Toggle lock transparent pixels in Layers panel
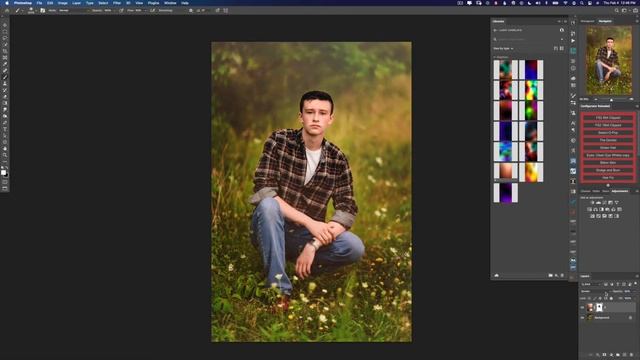The height and width of the screenshot is (360, 640). point(589,298)
